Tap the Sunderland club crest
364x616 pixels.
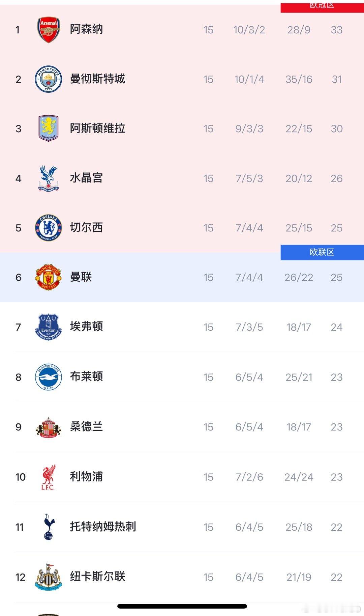(x=49, y=427)
